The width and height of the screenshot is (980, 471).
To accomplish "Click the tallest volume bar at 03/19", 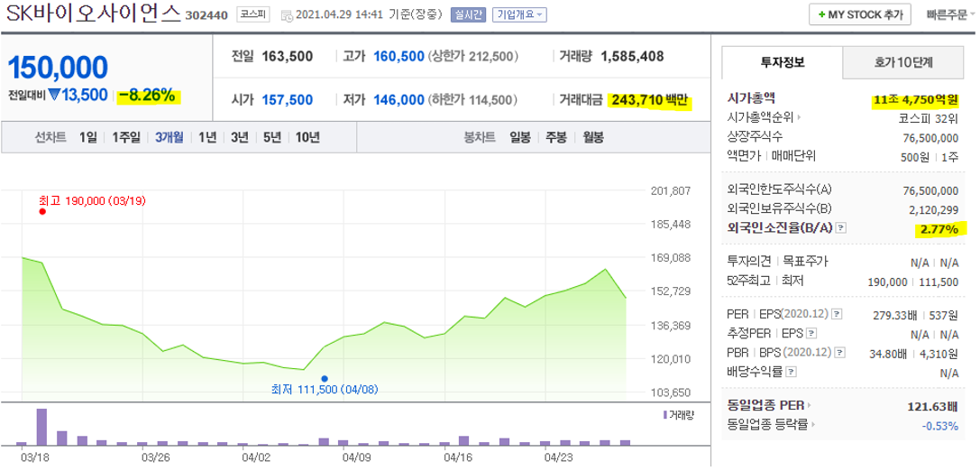I will tap(41, 427).
